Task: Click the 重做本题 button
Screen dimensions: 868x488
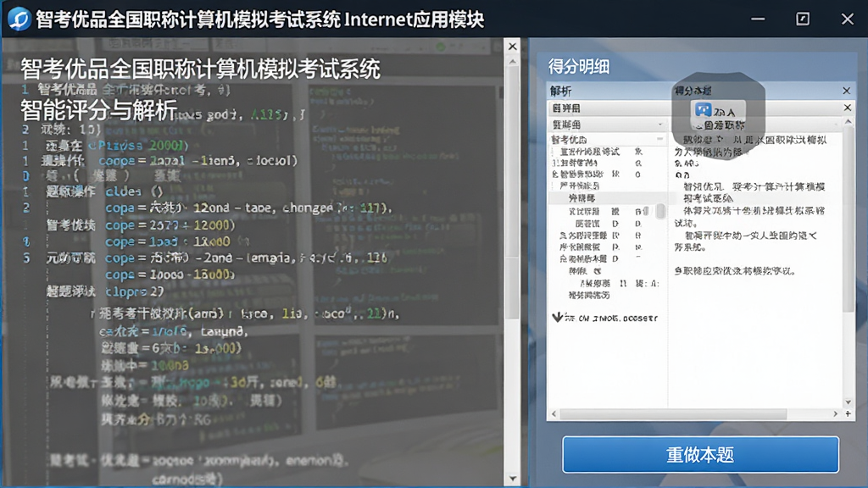Action: click(x=700, y=454)
